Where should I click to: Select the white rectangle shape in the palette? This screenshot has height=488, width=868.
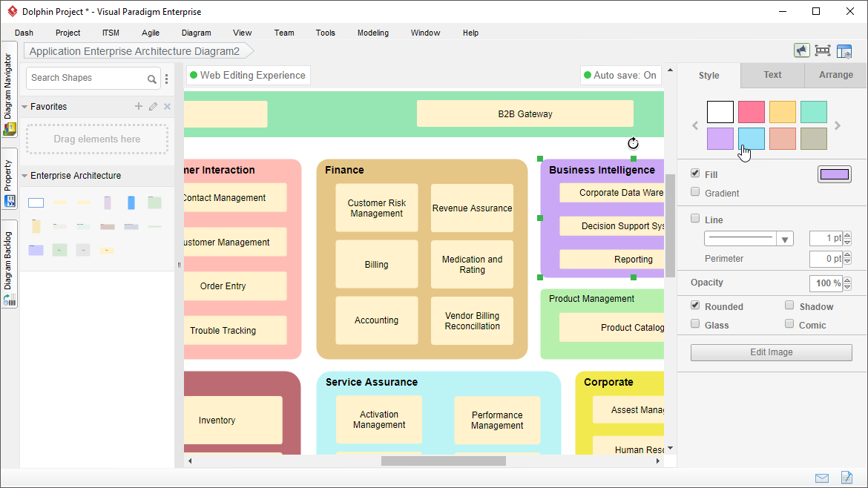(x=36, y=202)
